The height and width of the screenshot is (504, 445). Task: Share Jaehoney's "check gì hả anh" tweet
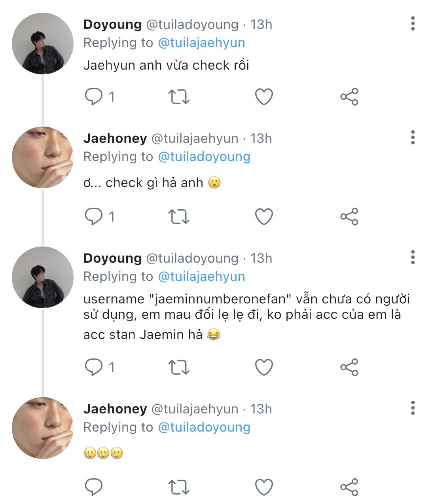[349, 216]
